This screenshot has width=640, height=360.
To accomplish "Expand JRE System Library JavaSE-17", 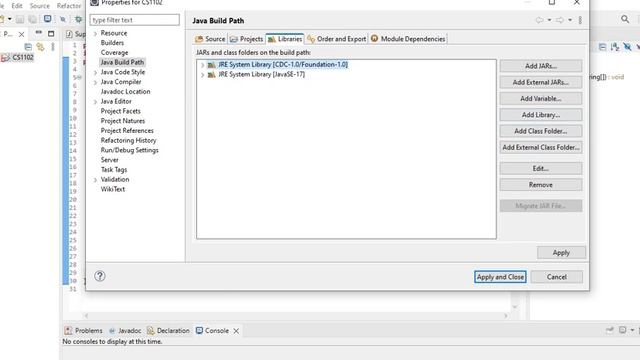I will coord(202,75).
